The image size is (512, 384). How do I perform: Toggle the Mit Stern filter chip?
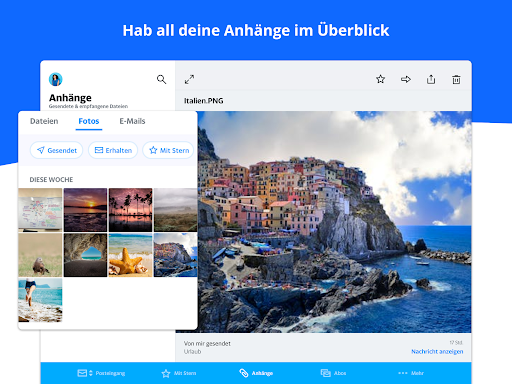point(169,150)
